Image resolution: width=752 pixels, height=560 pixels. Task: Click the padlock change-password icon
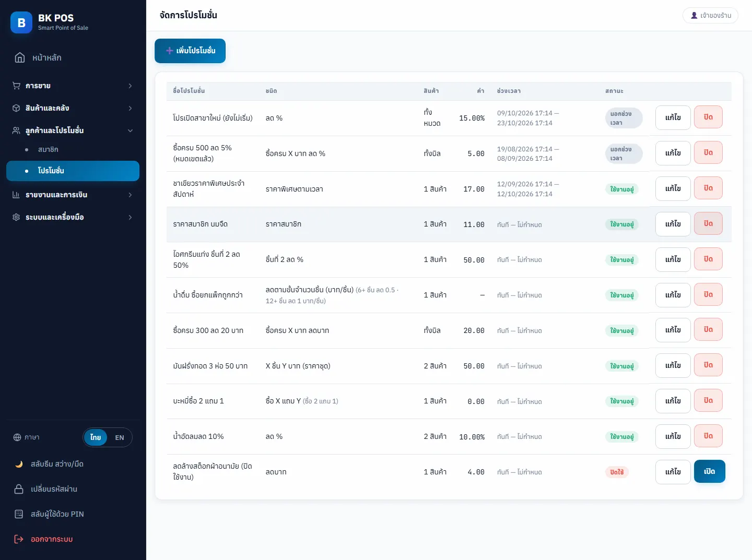(19, 489)
